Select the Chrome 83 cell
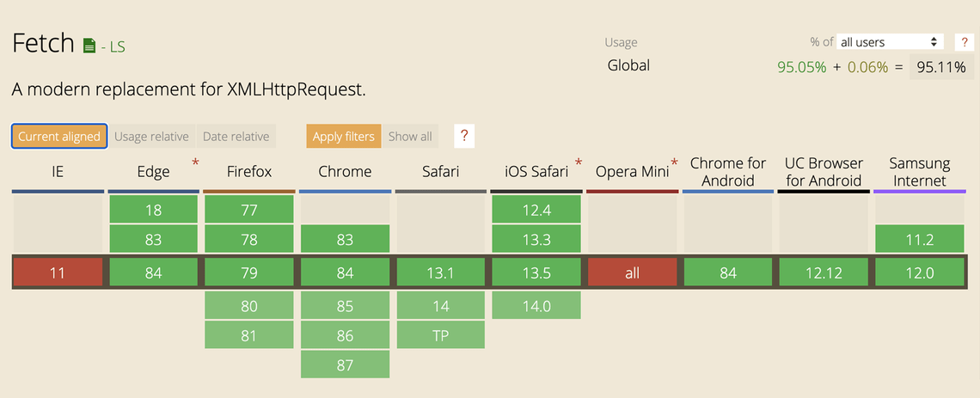The image size is (980, 398). pyautogui.click(x=345, y=239)
